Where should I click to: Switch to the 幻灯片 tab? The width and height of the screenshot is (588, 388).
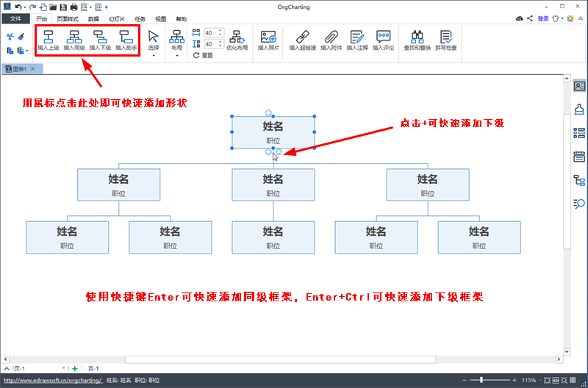[117, 19]
